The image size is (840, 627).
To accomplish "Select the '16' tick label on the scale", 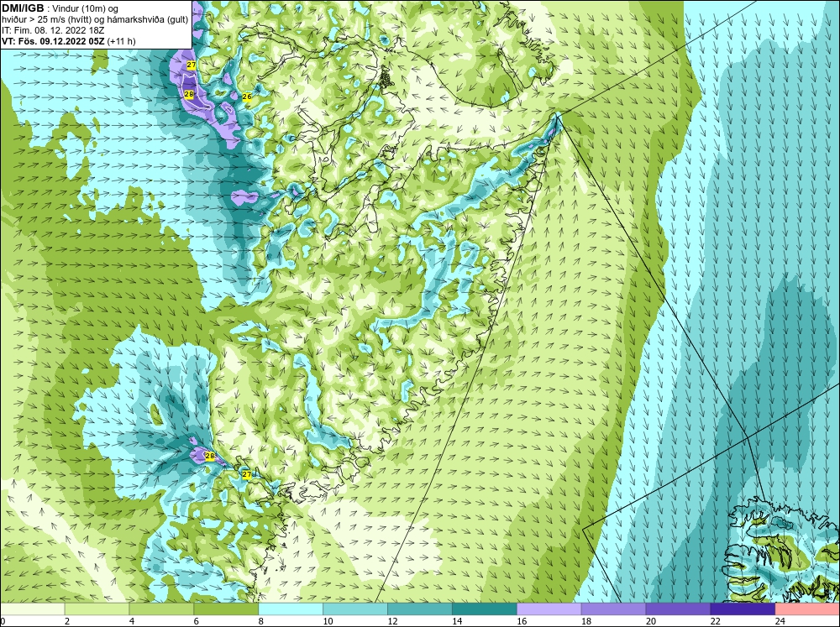I will 522,621.
